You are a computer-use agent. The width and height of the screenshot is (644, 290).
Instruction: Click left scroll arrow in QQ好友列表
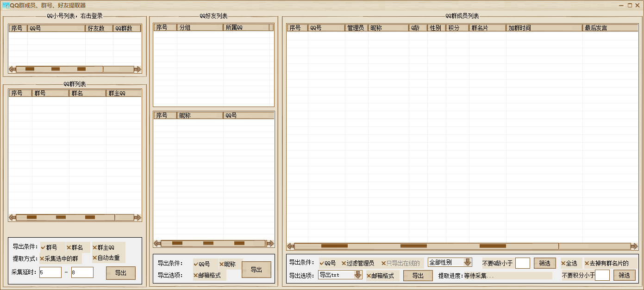click(157, 243)
